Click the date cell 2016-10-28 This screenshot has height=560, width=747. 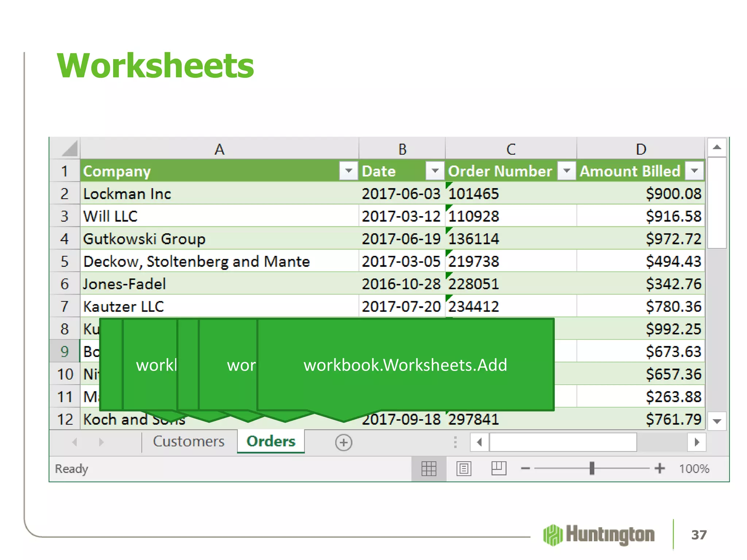coord(402,284)
